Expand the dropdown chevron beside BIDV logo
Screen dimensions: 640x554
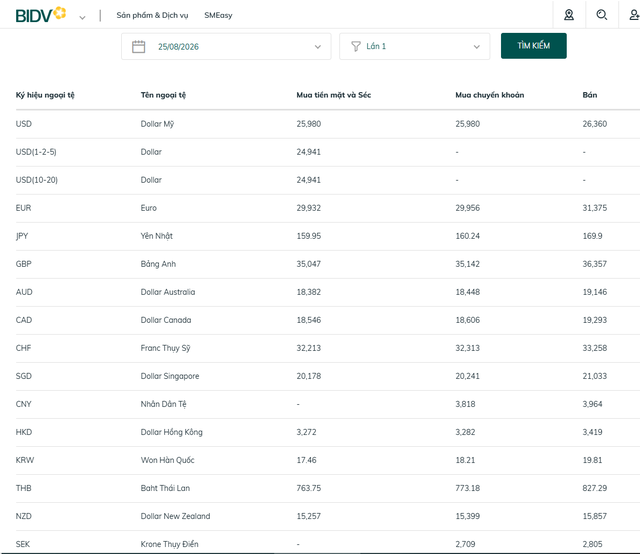(82, 18)
